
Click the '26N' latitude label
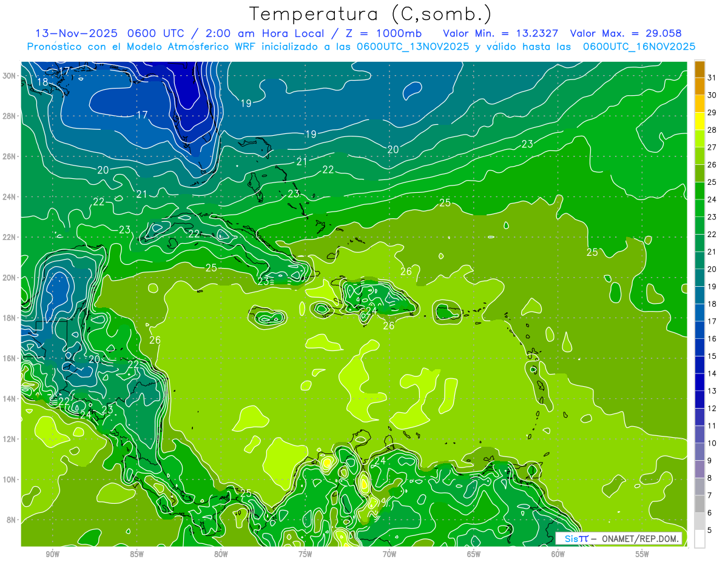(x=9, y=156)
